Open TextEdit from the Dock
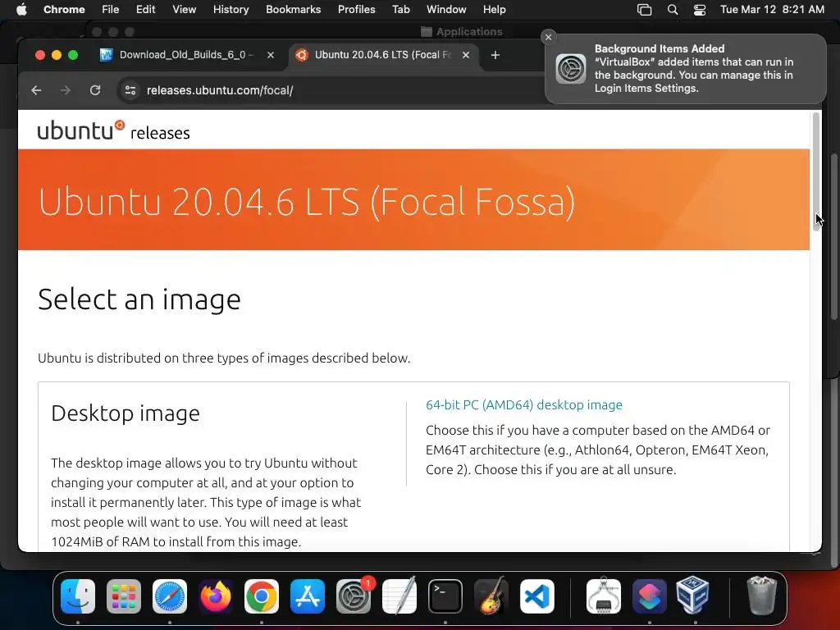Image resolution: width=840 pixels, height=630 pixels. coord(399,596)
